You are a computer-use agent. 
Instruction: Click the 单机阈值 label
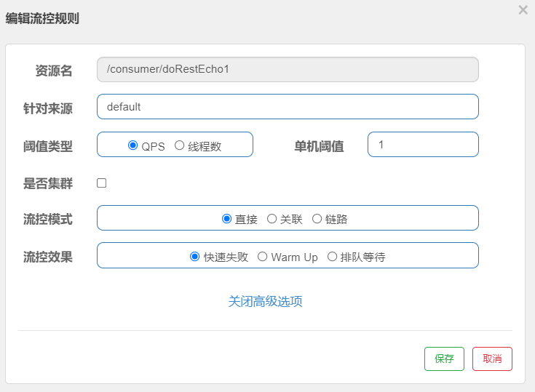coord(319,146)
